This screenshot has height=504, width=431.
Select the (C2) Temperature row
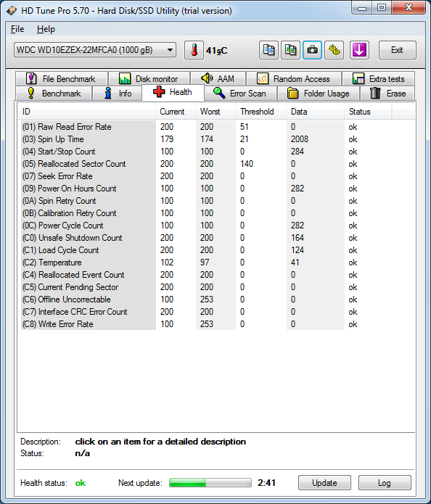(206, 263)
